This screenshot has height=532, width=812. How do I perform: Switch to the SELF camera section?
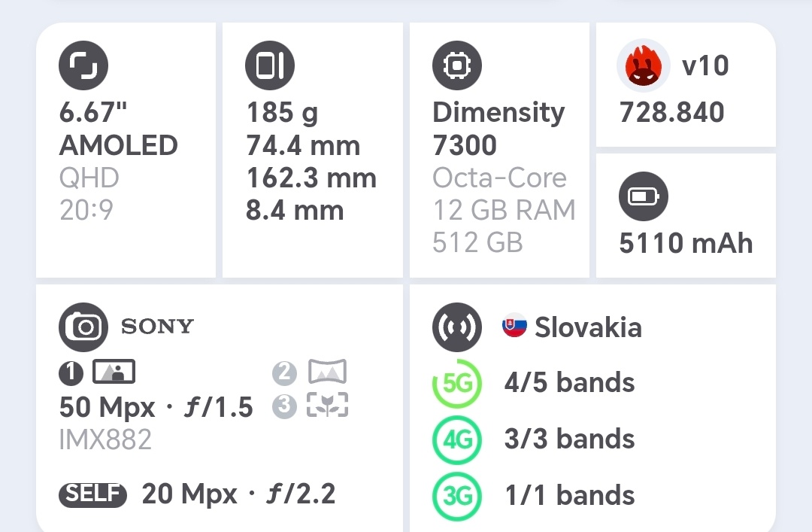click(92, 495)
